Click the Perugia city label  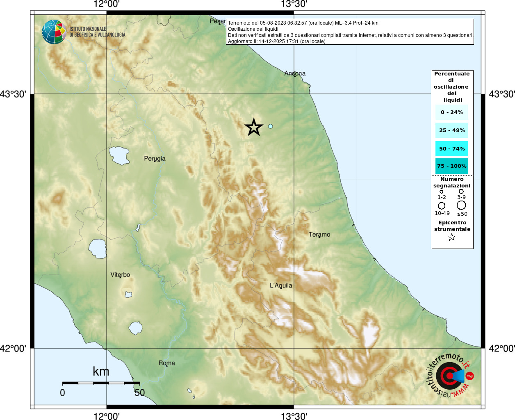click(x=155, y=159)
